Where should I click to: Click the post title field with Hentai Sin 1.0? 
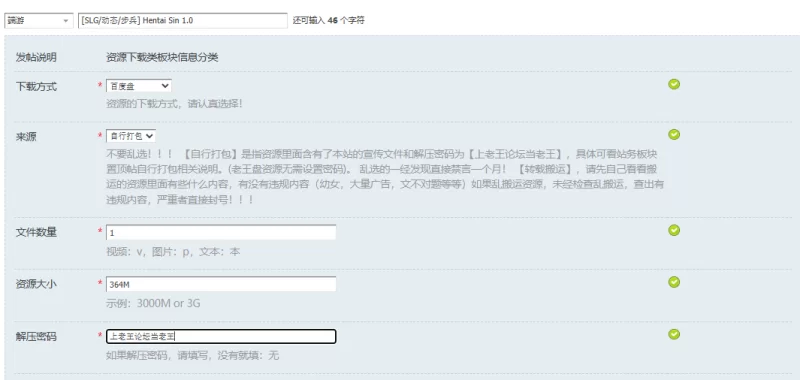click(183, 21)
